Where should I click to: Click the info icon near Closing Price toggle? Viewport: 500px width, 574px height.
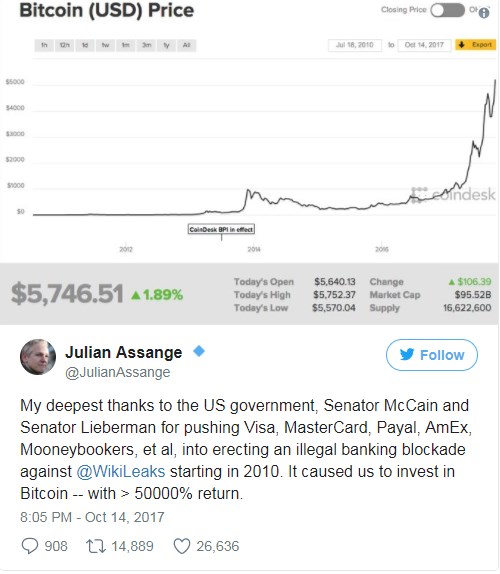(484, 13)
